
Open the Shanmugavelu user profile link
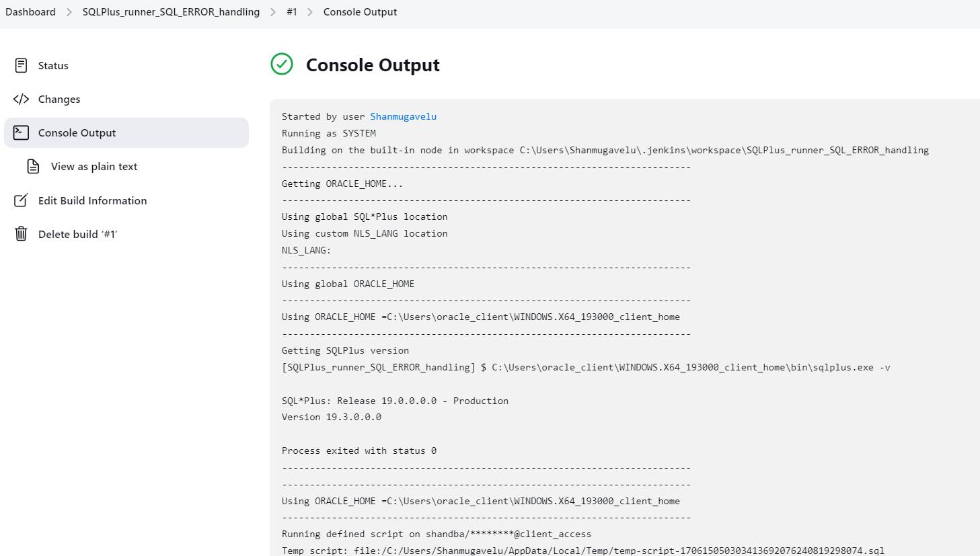click(x=403, y=116)
